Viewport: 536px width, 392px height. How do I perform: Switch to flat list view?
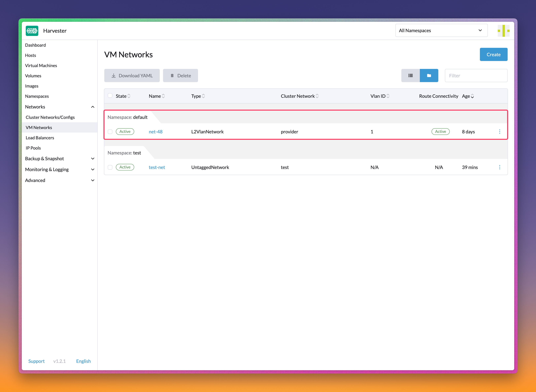pyautogui.click(x=410, y=75)
